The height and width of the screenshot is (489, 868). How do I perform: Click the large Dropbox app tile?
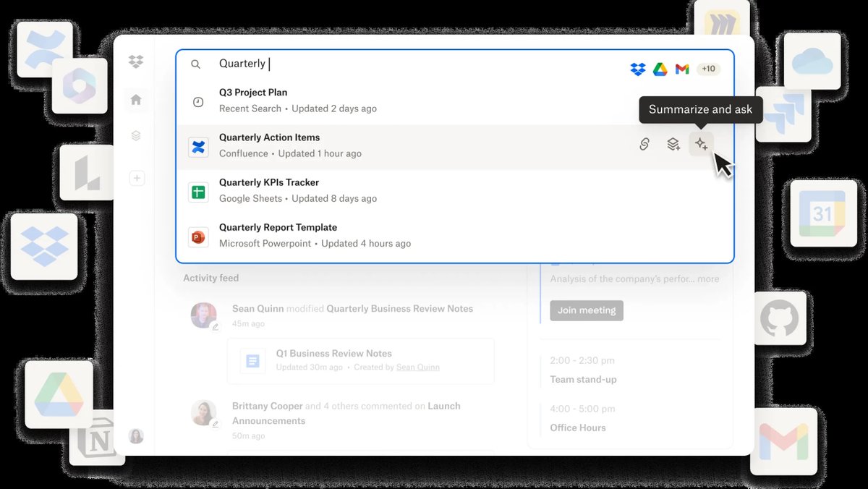[x=44, y=246]
